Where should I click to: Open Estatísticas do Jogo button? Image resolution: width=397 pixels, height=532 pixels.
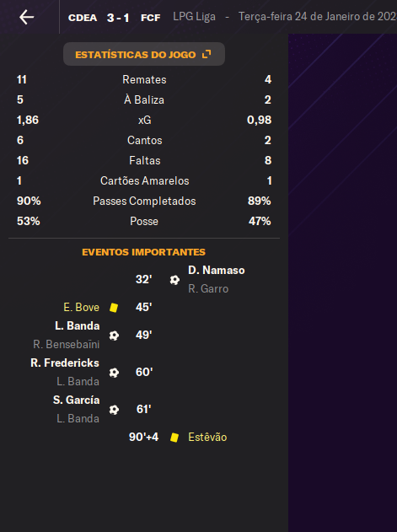(144, 54)
